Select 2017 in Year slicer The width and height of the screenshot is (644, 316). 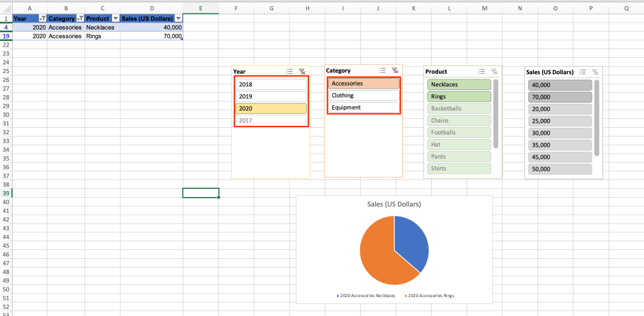(271, 120)
